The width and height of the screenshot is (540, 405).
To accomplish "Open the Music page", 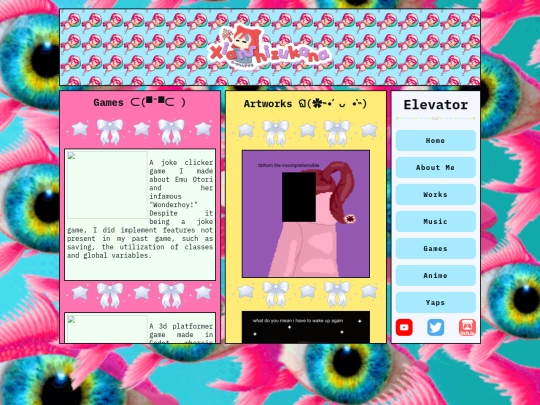I will [436, 221].
